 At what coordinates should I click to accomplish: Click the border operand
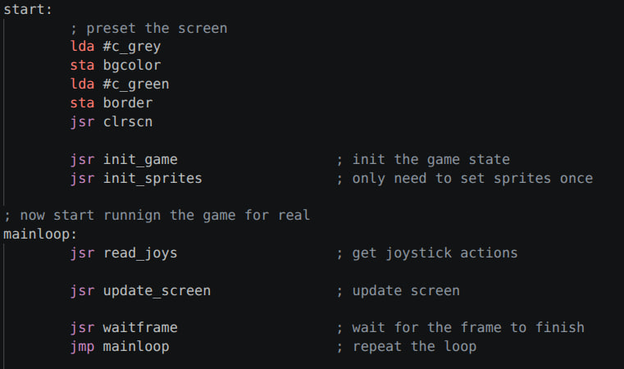click(x=128, y=103)
